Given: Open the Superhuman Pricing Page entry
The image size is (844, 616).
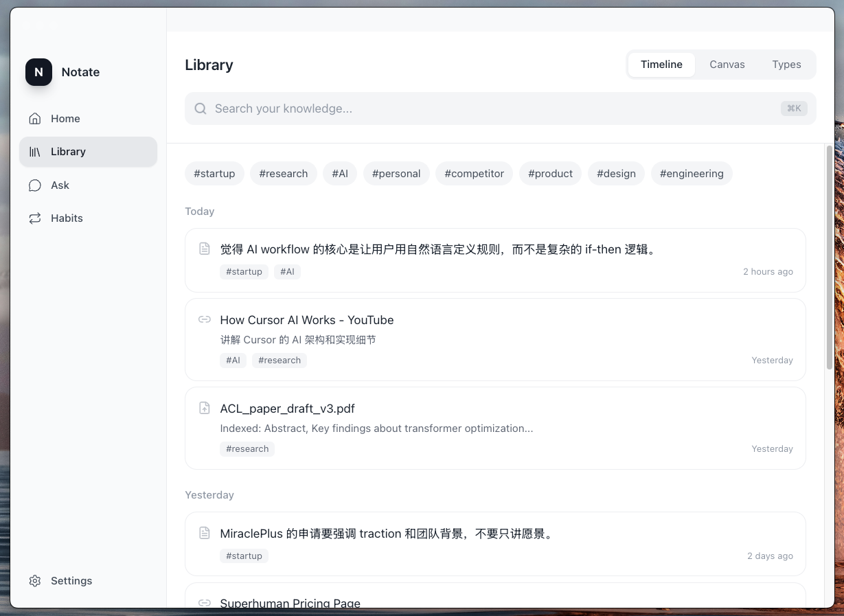Looking at the screenshot, I should (x=290, y=602).
